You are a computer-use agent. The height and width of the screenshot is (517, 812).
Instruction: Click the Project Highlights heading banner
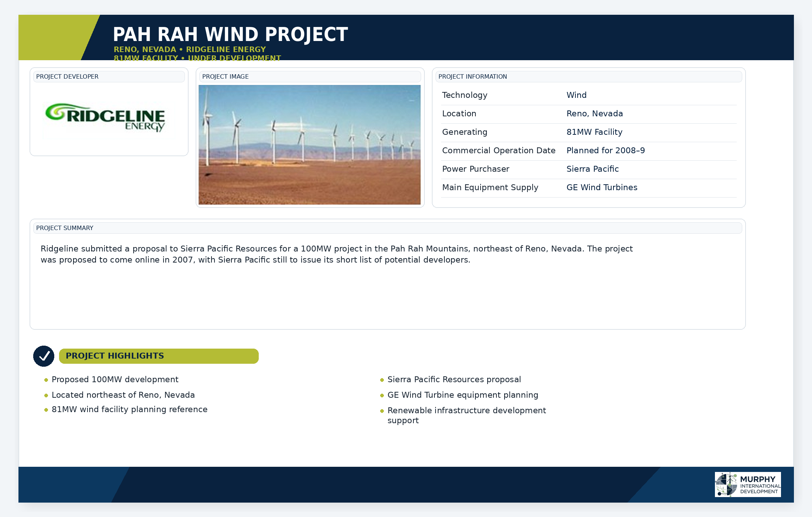point(159,356)
